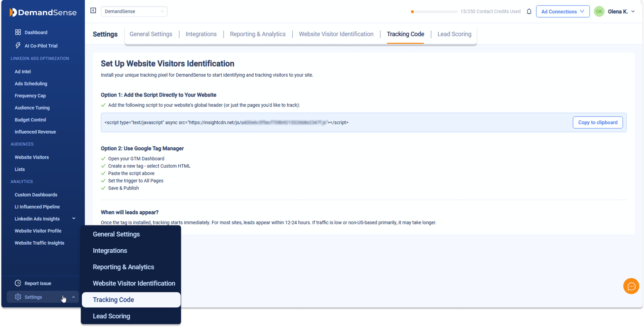Switch to the Integrations tab
644x327 pixels.
tap(201, 34)
